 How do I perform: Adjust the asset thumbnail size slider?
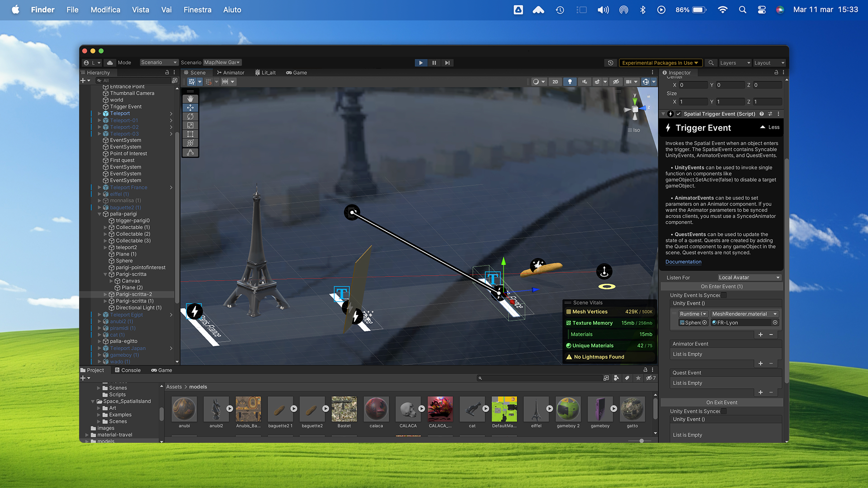coord(642,441)
